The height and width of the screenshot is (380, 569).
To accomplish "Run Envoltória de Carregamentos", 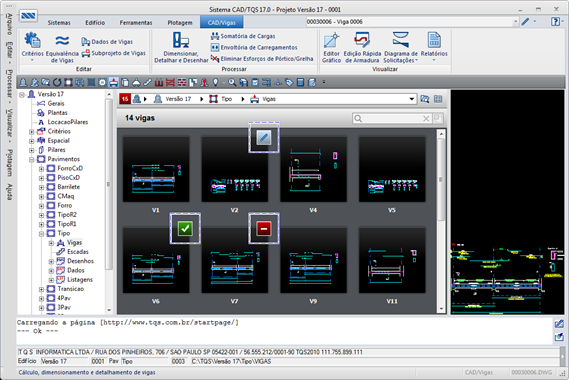I will pyautogui.click(x=254, y=47).
